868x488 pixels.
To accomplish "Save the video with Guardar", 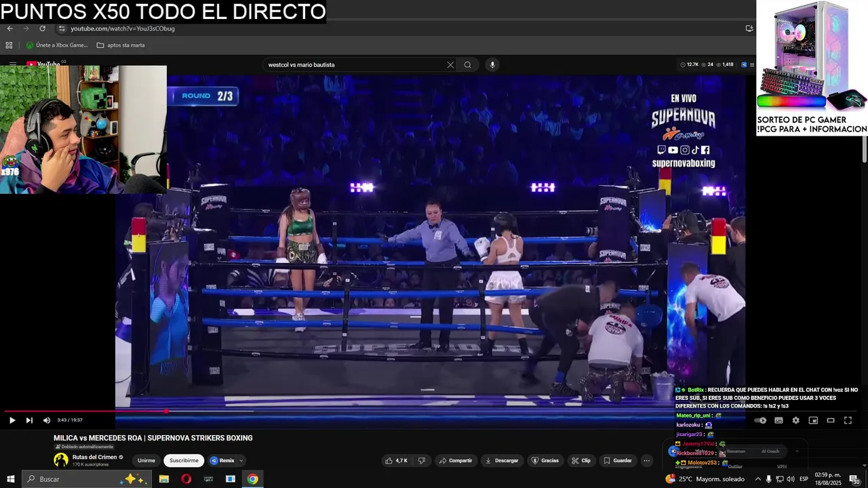I will pyautogui.click(x=618, y=461).
